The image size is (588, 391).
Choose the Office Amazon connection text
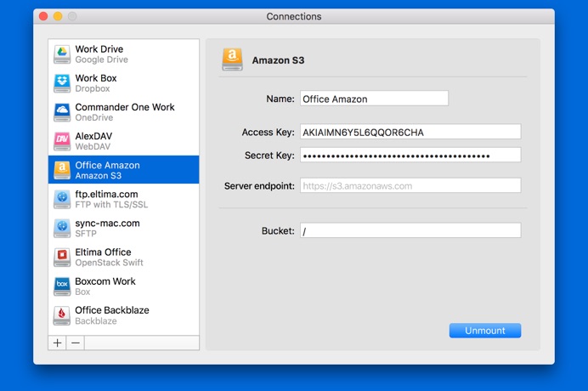coord(107,165)
